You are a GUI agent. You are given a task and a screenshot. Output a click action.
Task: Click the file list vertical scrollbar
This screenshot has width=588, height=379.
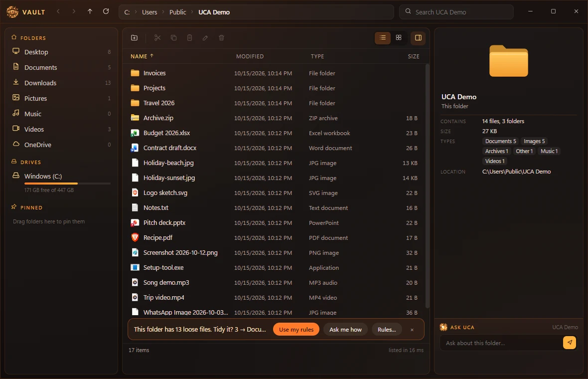(x=427, y=186)
